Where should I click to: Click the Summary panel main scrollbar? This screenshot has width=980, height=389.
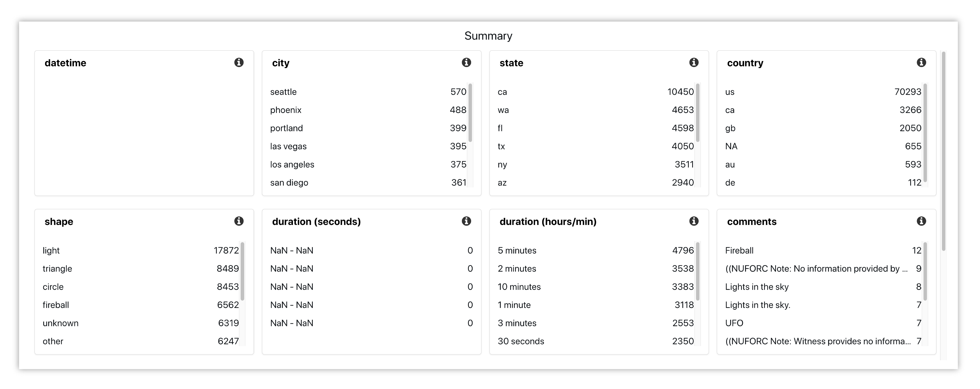[944, 151]
